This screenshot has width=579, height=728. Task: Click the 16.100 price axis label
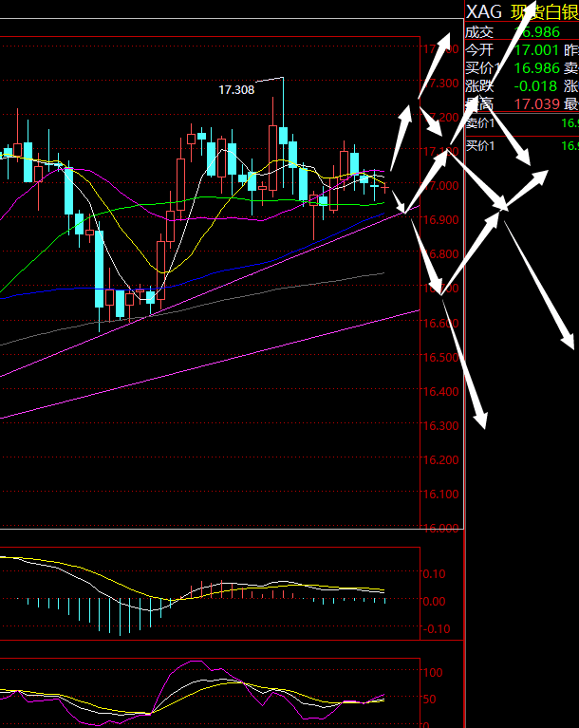pos(440,494)
